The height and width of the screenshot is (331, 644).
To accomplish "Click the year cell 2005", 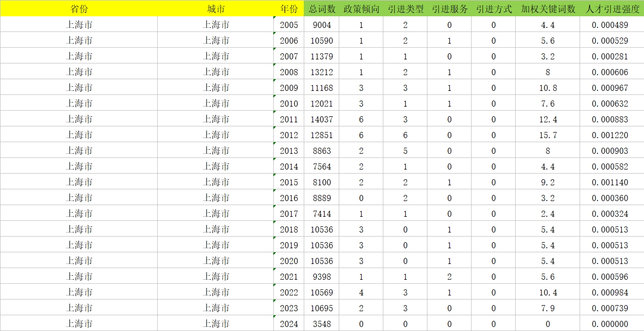I will pyautogui.click(x=289, y=25).
